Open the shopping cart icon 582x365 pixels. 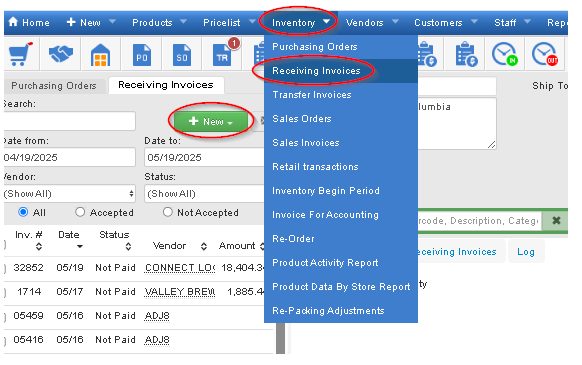20,54
